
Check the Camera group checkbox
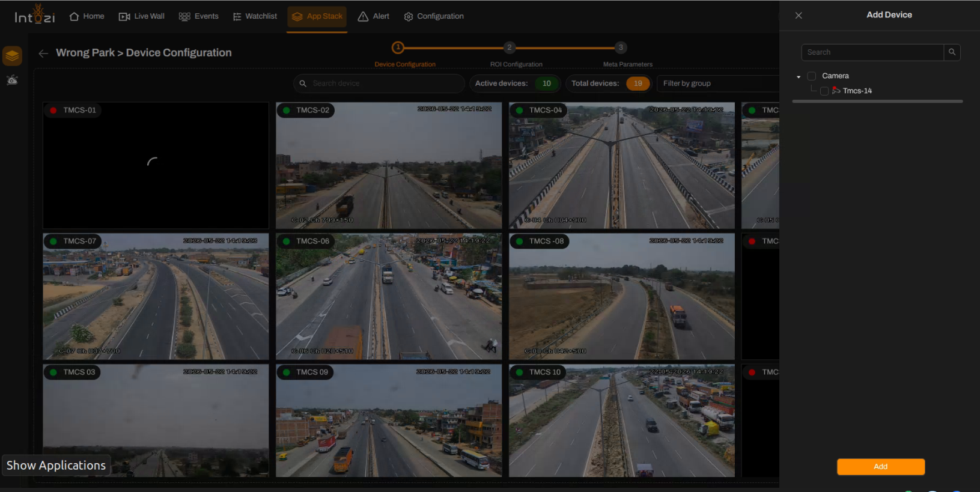click(x=812, y=76)
